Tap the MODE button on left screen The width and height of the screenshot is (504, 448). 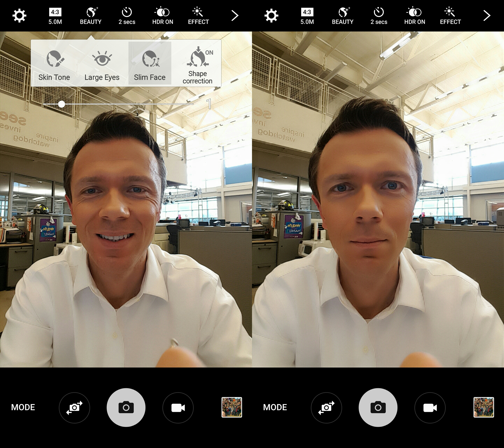(x=23, y=407)
